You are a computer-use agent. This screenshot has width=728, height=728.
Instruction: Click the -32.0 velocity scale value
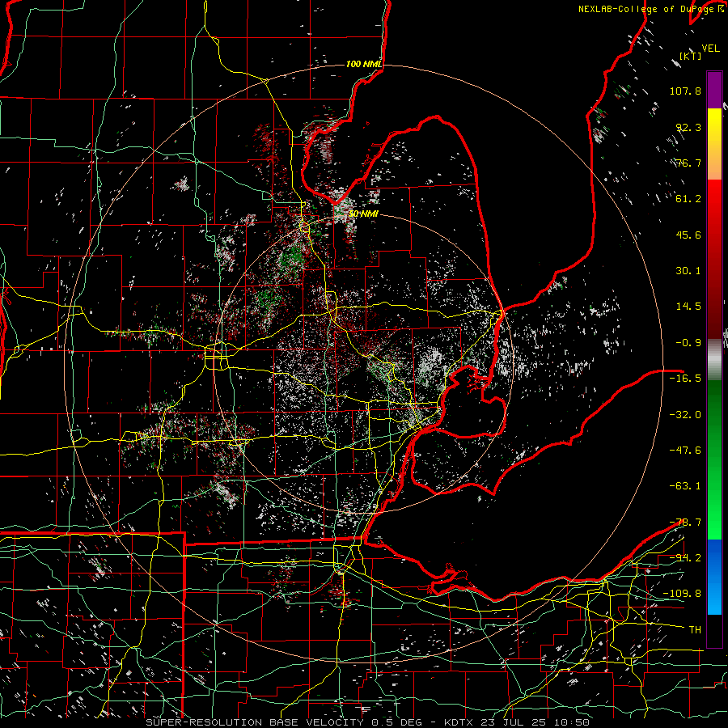click(685, 415)
